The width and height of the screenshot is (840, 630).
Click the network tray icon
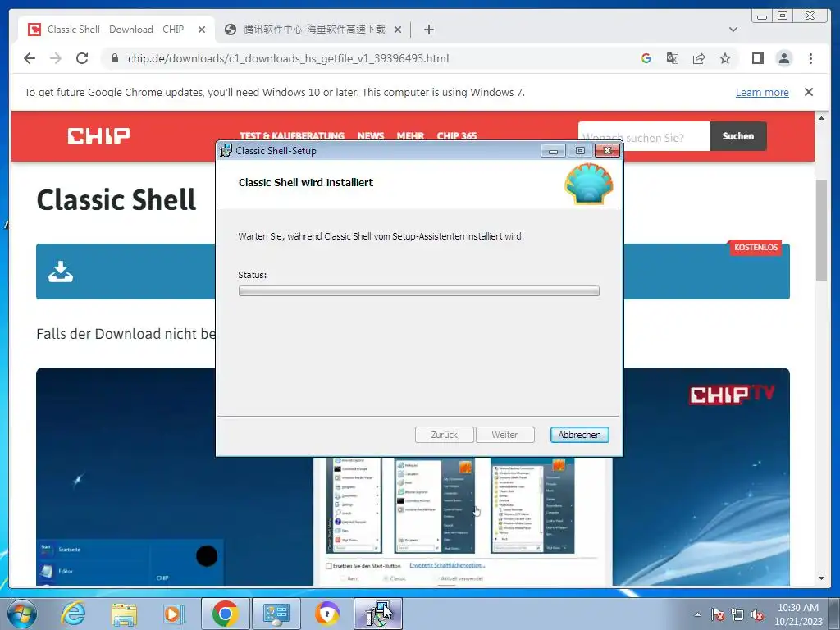(x=737, y=614)
